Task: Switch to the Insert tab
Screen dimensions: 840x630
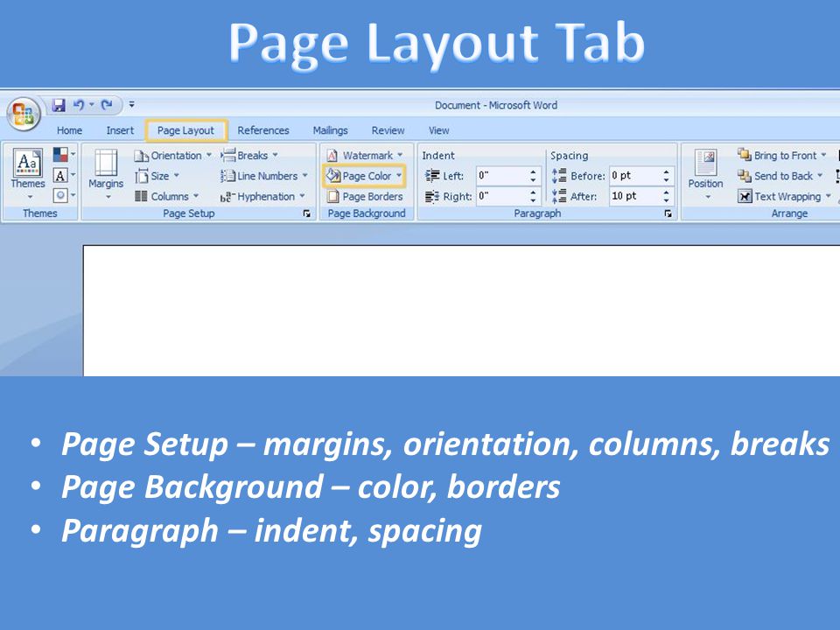Action: (120, 130)
